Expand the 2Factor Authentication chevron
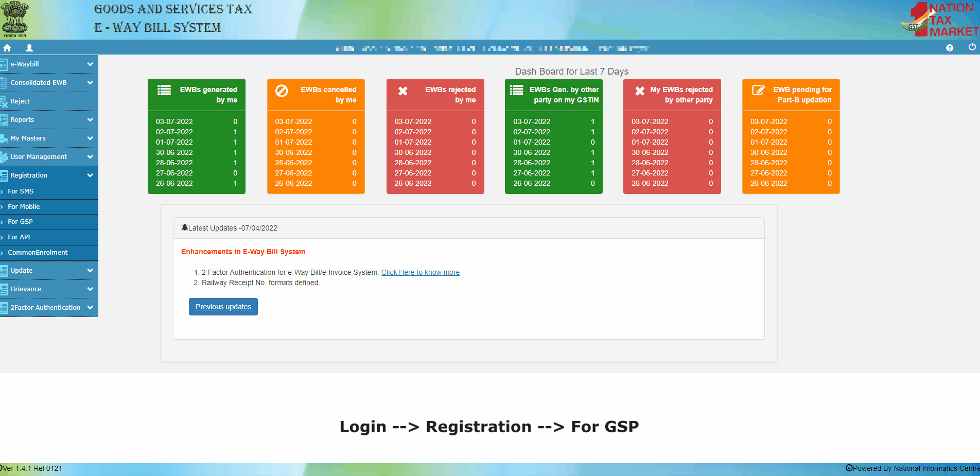 [90, 308]
